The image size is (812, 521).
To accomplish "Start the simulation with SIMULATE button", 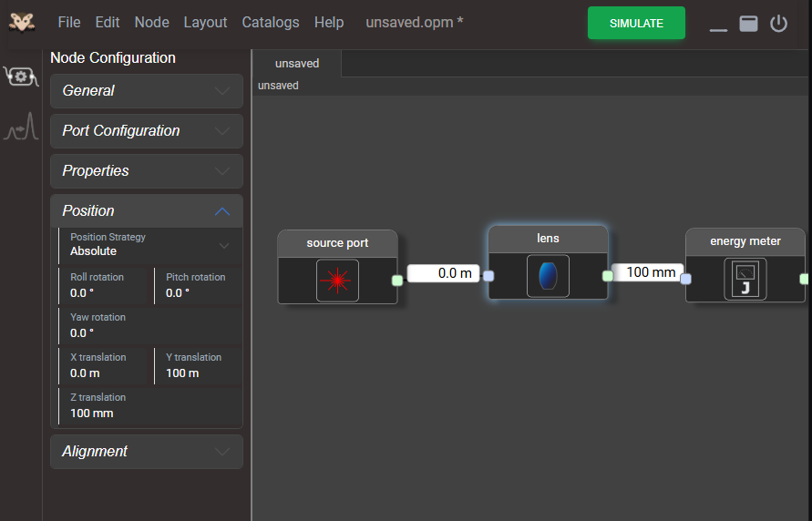I will tap(636, 23).
